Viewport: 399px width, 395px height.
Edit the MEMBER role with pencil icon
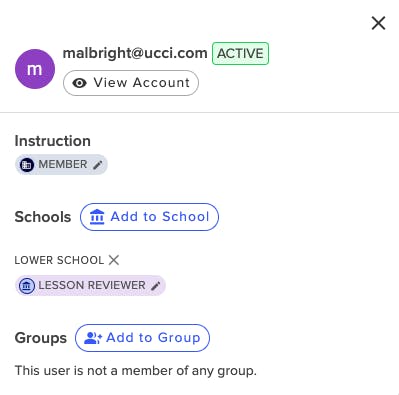(x=98, y=165)
